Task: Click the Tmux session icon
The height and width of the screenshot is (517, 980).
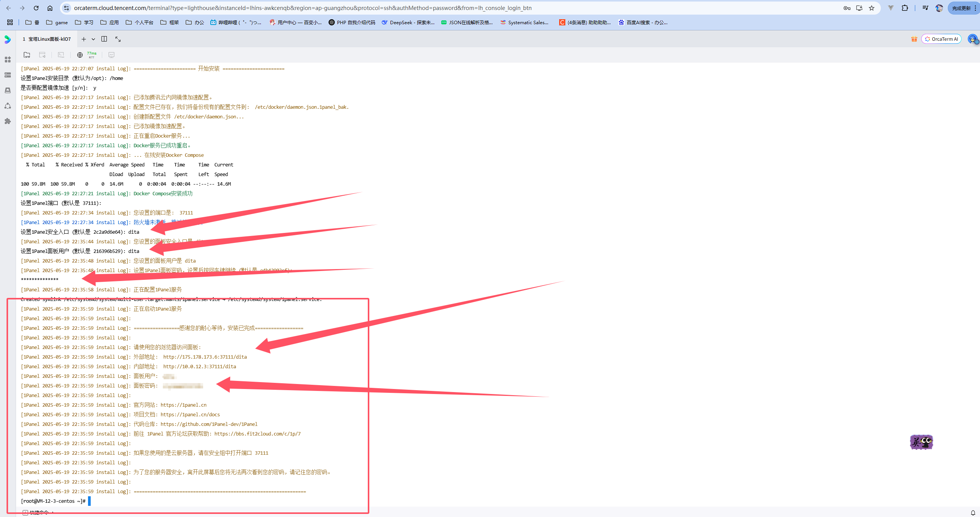Action: coord(61,55)
